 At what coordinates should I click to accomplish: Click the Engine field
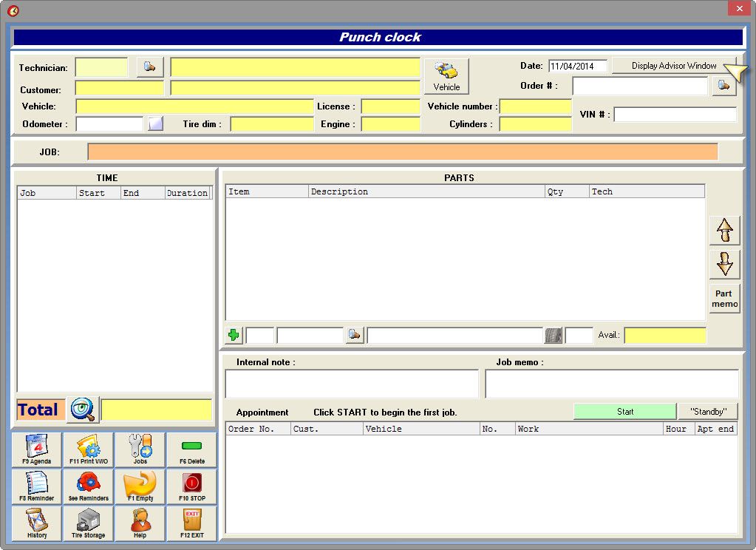[390, 124]
